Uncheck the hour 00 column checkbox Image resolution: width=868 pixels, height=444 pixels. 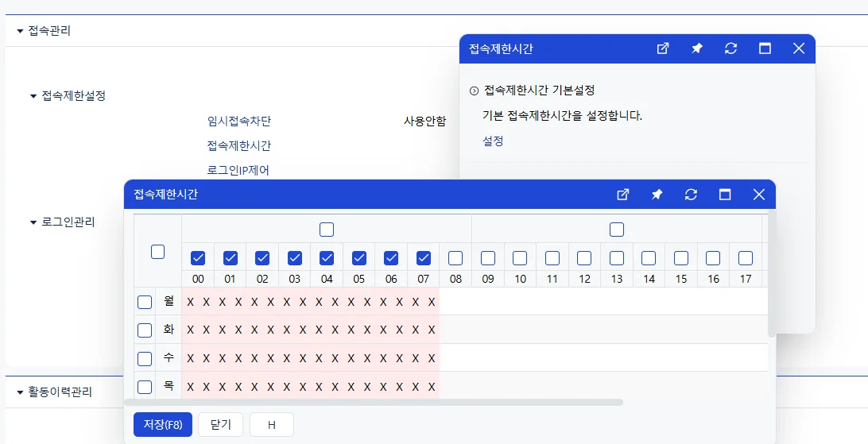point(198,258)
